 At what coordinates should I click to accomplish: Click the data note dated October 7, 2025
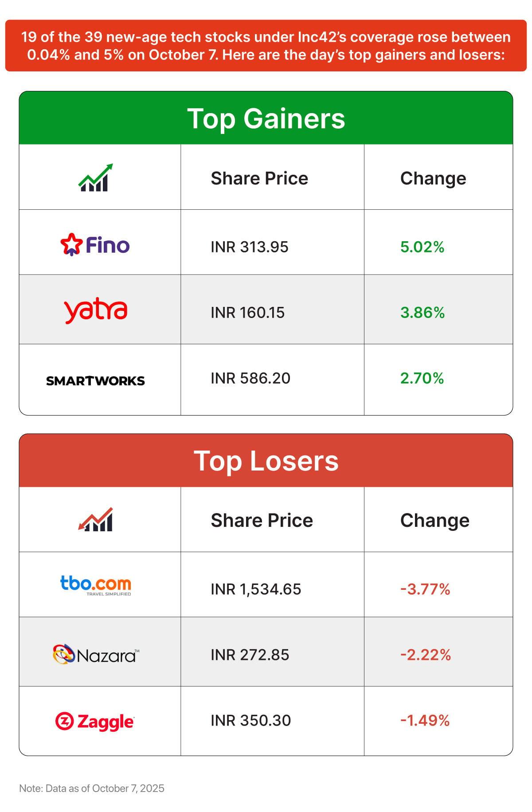pyautogui.click(x=92, y=788)
